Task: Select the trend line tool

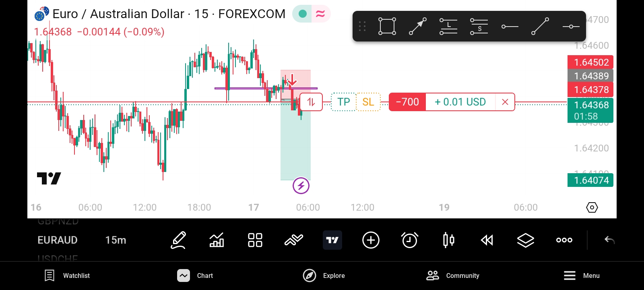Action: pyautogui.click(x=540, y=26)
